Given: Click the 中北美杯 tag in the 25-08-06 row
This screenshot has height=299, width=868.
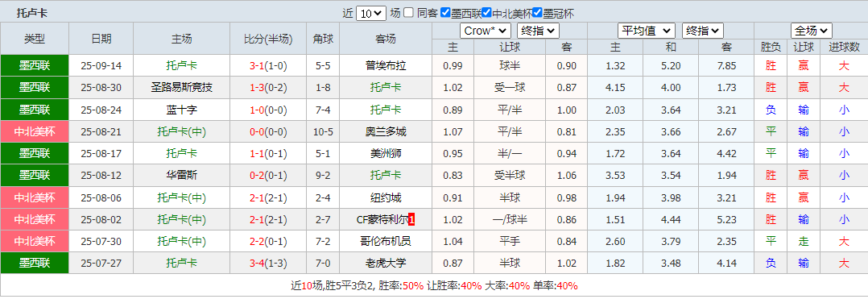Looking at the screenshot, I should (x=35, y=197).
